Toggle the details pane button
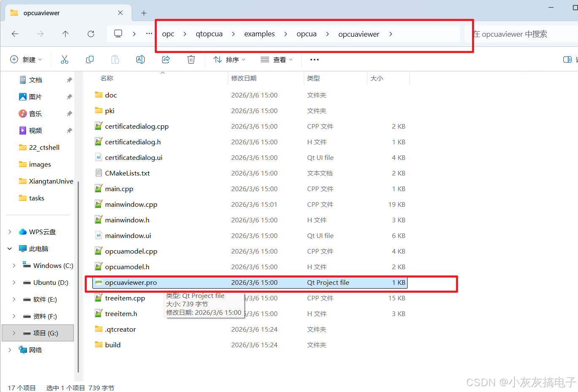This screenshot has height=392, width=578. [x=567, y=59]
